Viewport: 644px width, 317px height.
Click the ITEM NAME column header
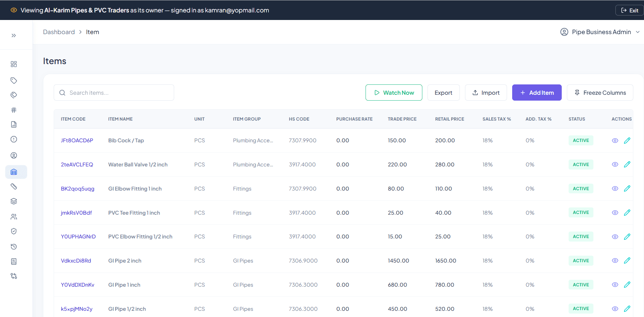[x=120, y=119]
